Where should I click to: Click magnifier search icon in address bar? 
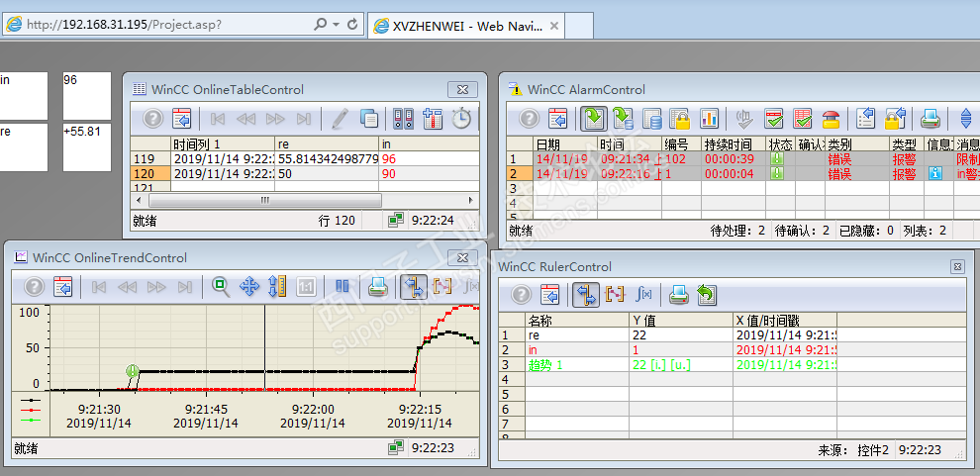(321, 25)
